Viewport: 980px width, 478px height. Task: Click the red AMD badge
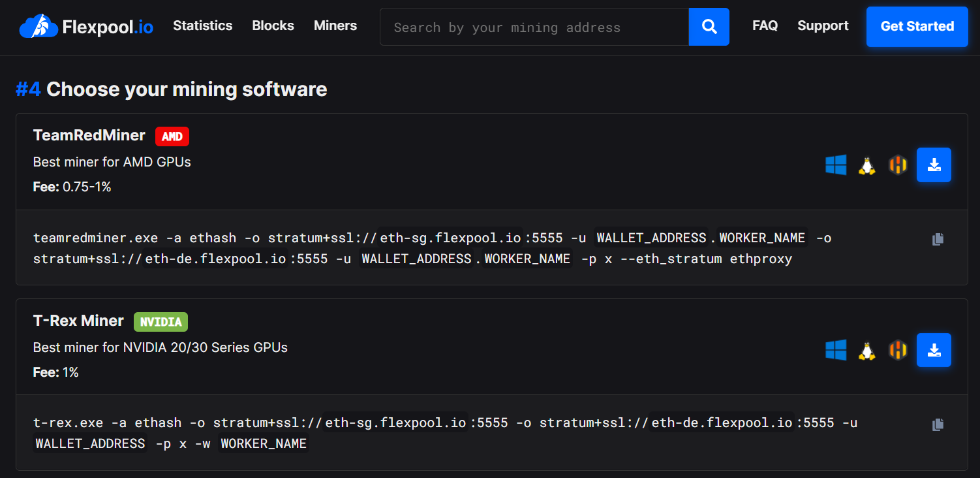[172, 136]
